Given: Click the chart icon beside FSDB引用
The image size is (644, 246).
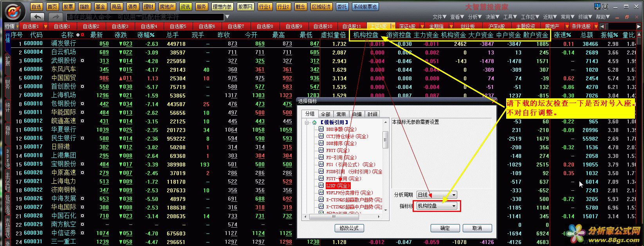Looking at the screenshot, I should point(321,172).
